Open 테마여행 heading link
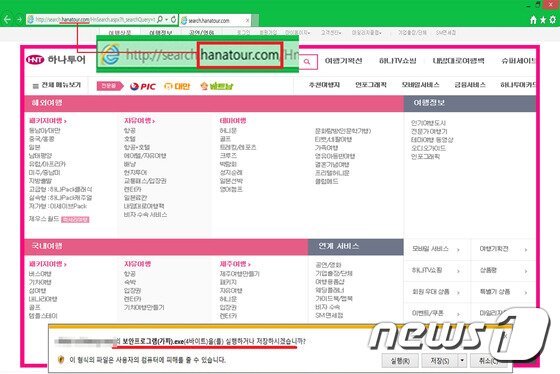Viewport: 560px width, 374px height. point(233,121)
